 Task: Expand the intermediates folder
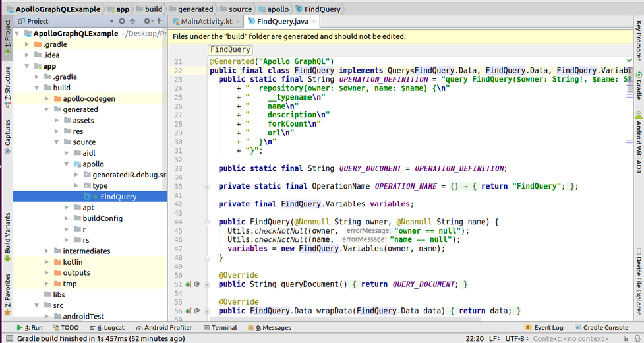click(47, 251)
